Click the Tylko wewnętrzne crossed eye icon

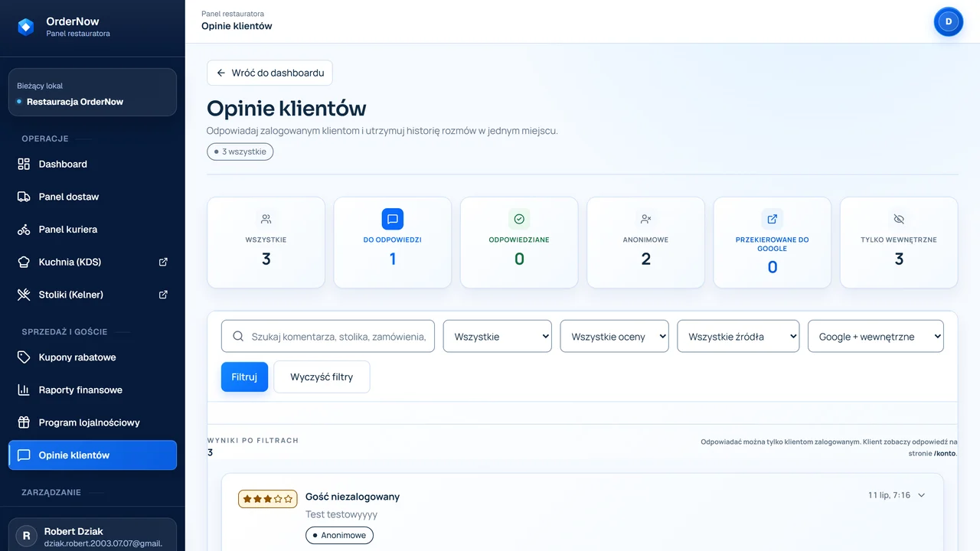tap(899, 219)
